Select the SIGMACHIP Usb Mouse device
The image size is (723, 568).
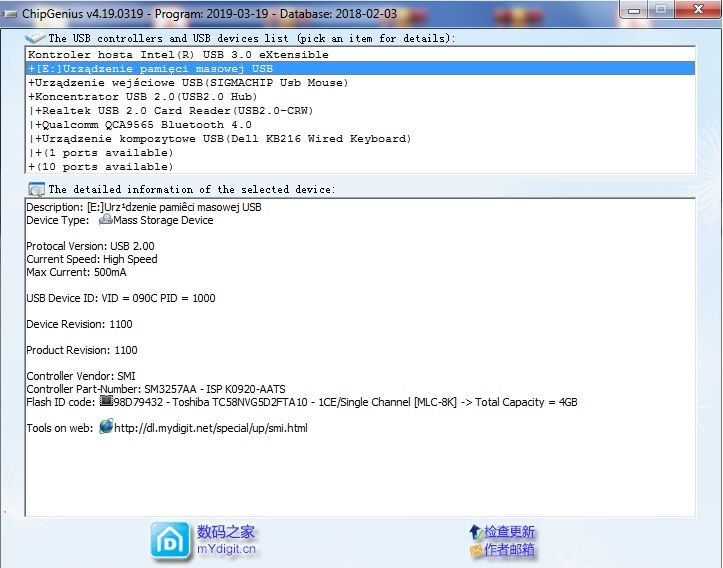(360, 83)
